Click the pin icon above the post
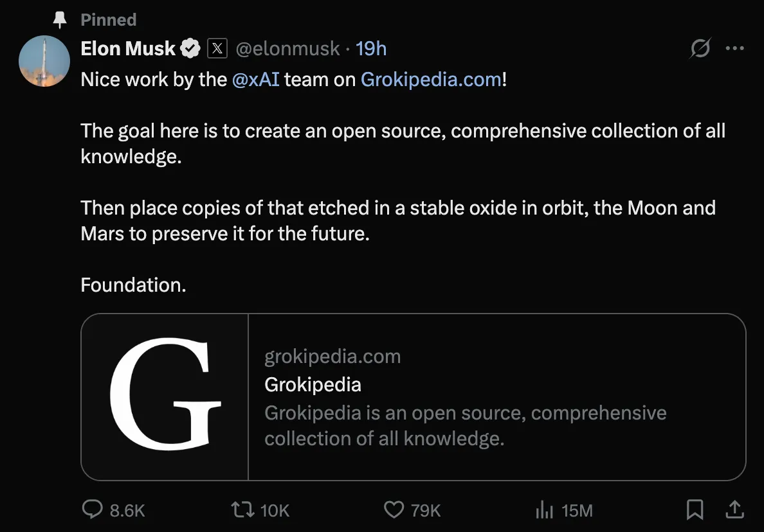This screenshot has height=532, width=764. [x=59, y=19]
